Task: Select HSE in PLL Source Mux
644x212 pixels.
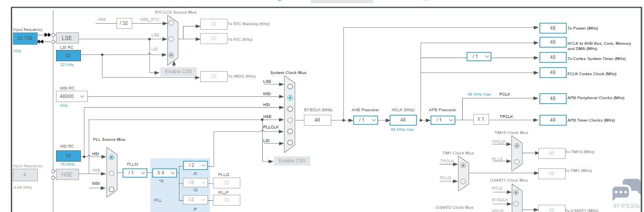Action: coord(111,173)
